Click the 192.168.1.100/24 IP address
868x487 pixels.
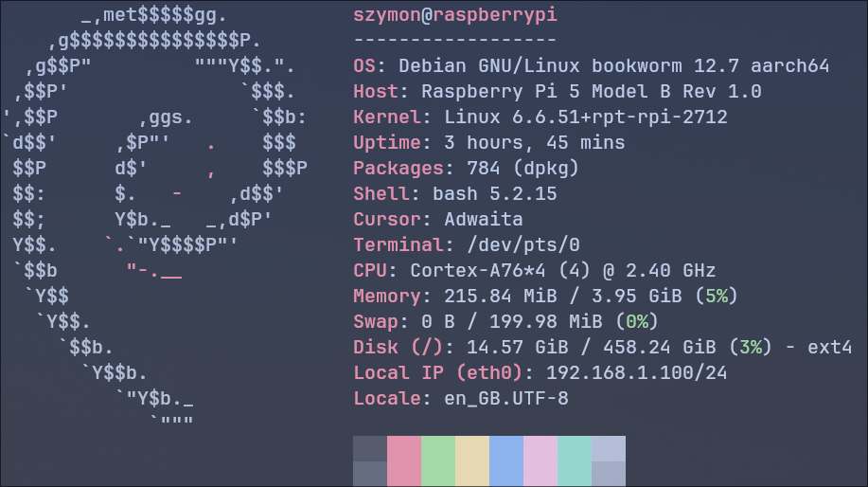pyautogui.click(x=637, y=373)
